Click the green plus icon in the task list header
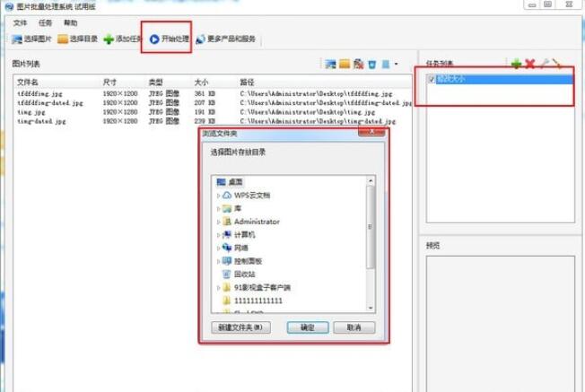 click(x=516, y=64)
